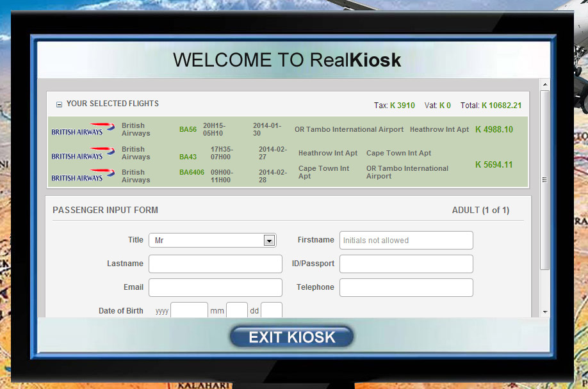Click the yyyy birth year field
This screenshot has height=389, width=588.
point(189,310)
